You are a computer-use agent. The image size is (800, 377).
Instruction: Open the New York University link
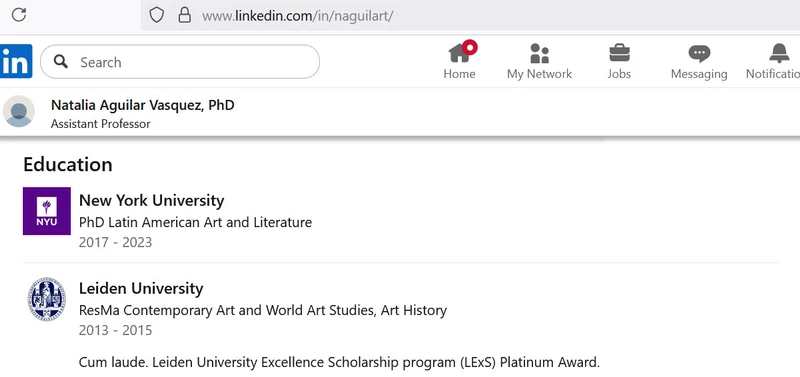pyautogui.click(x=152, y=200)
